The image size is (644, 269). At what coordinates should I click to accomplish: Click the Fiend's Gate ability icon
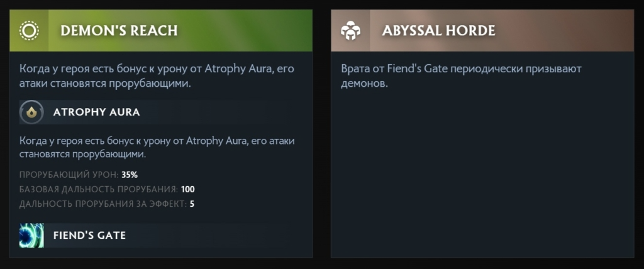pos(31,235)
